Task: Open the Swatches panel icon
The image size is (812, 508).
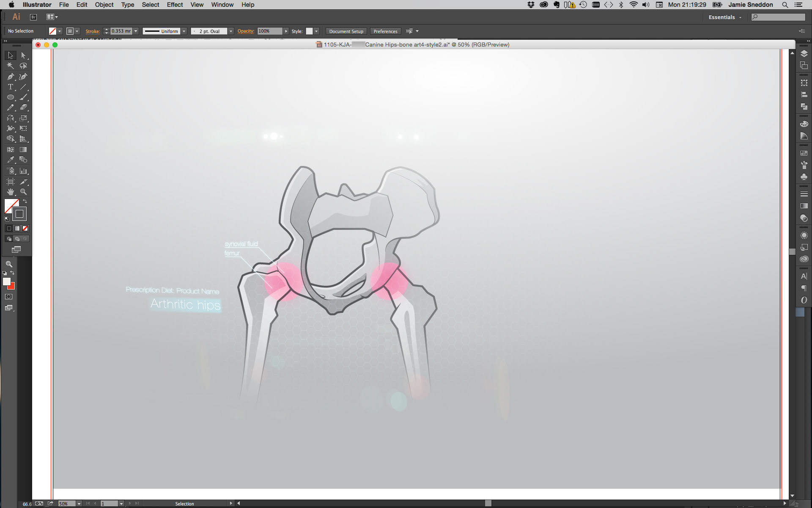Action: click(804, 153)
